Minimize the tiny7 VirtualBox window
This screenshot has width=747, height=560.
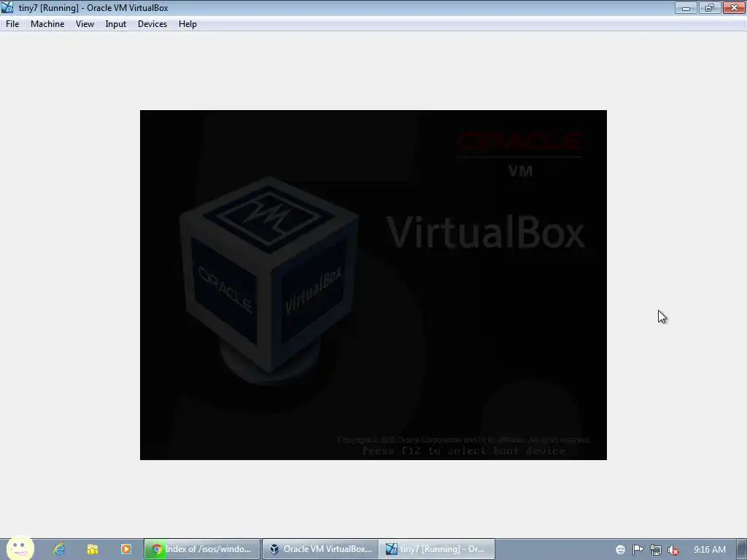(686, 7)
